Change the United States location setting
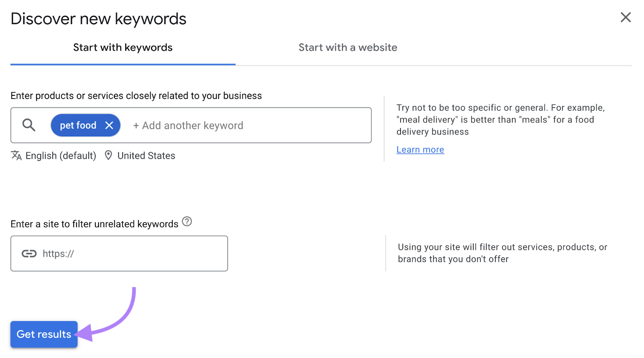This screenshot has height=358, width=644. pos(146,156)
